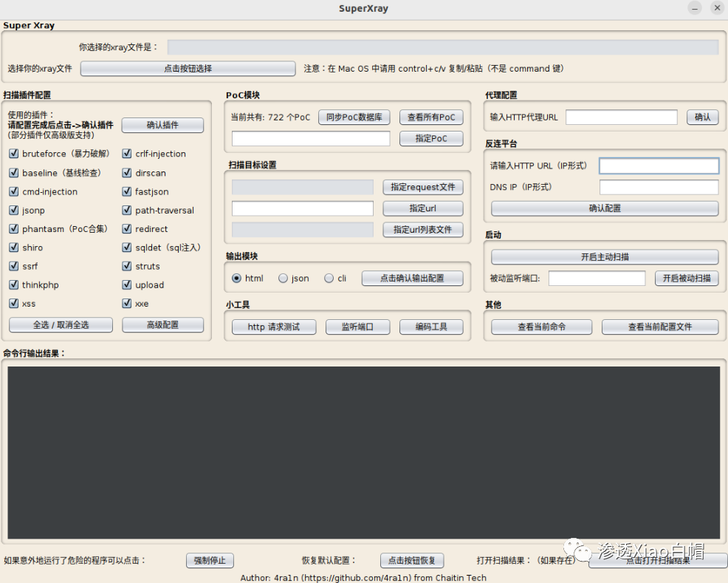The height and width of the screenshot is (583, 728).
Task: Toggle the xxe plugin checkbox
Action: 127,303
